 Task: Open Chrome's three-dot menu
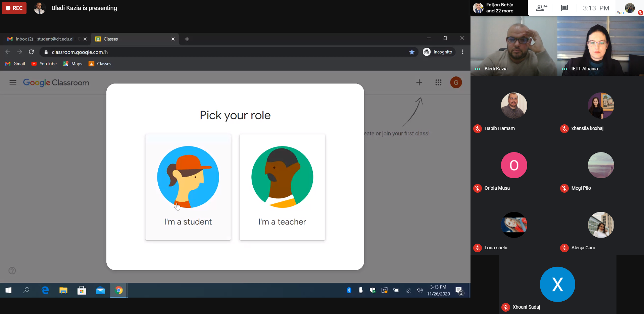tap(463, 52)
